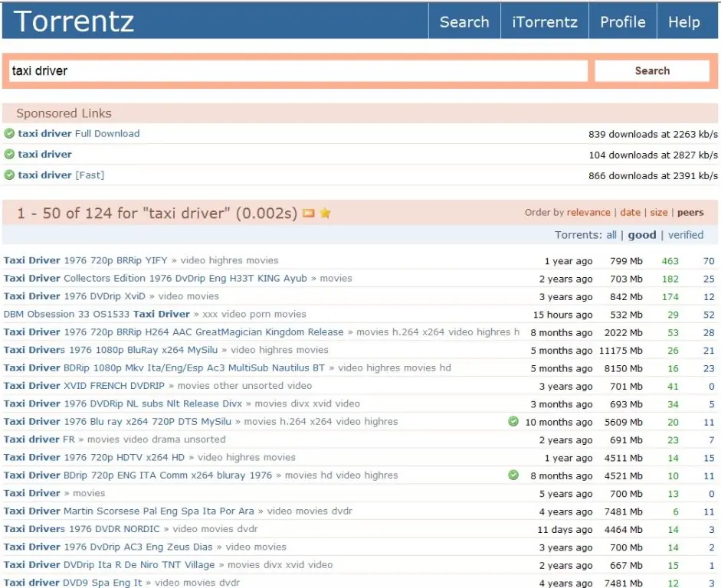The height and width of the screenshot is (588, 721).
Task: Open 'Taxi Driver 1976 720p HDTV x264 HD' result
Action: tap(93, 458)
